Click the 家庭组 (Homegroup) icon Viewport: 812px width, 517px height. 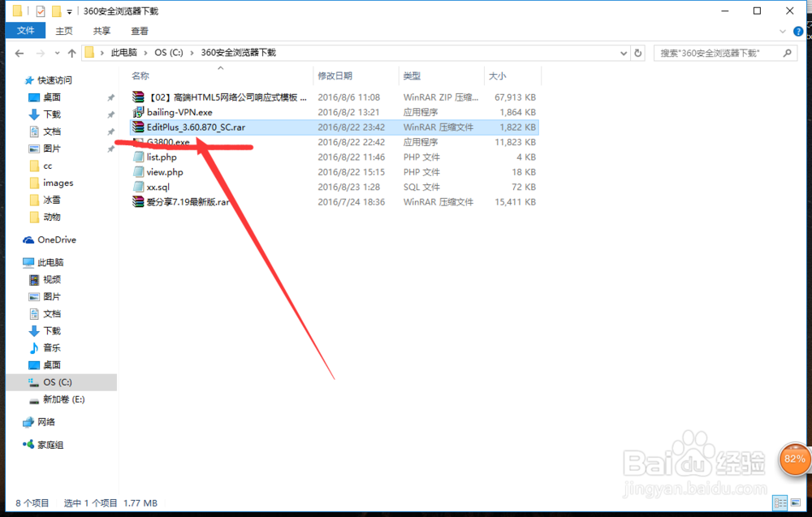point(49,444)
